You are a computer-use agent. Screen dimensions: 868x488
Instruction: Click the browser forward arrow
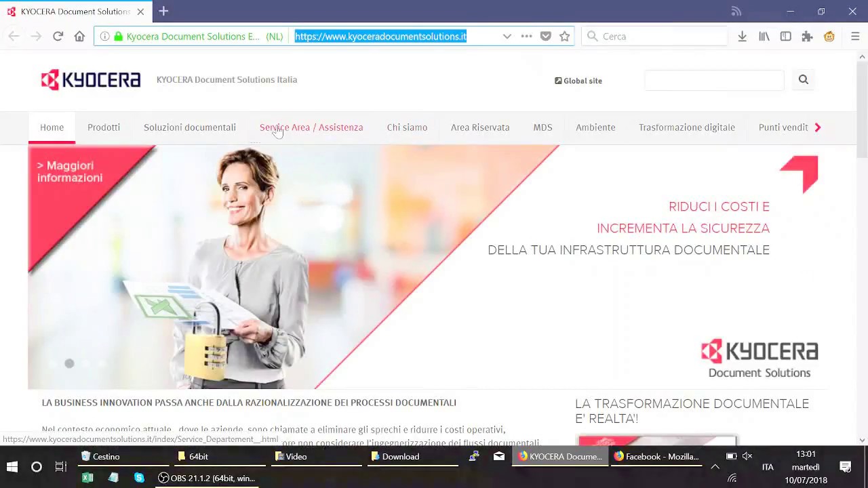point(36,37)
